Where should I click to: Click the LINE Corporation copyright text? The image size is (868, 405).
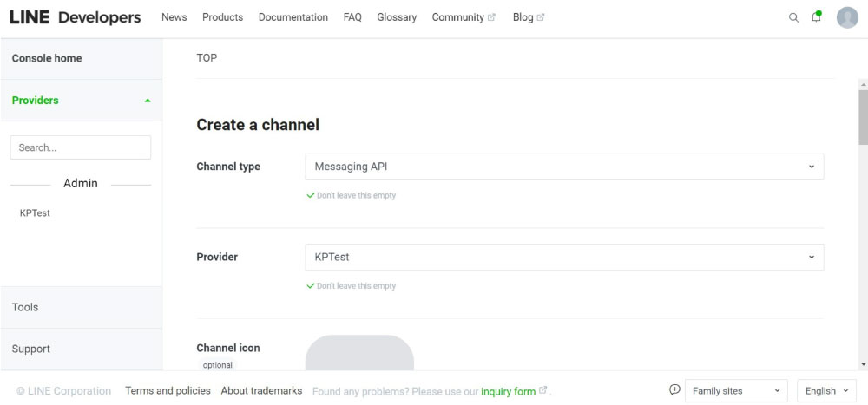(63, 390)
